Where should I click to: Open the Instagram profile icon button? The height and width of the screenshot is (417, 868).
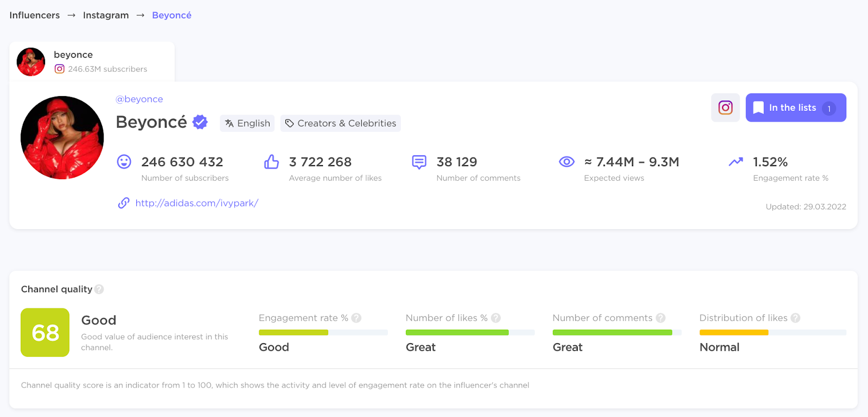[x=725, y=108]
